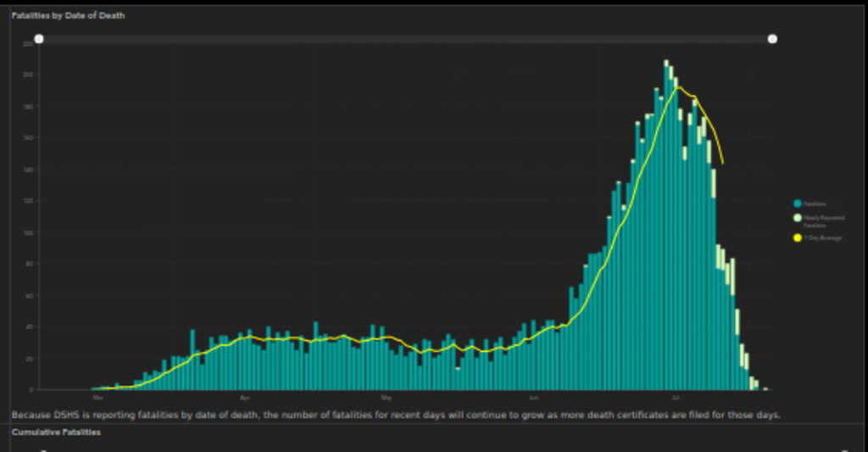Click the right end of the yellow average line
This screenshot has height=452, width=868.
pos(722,163)
